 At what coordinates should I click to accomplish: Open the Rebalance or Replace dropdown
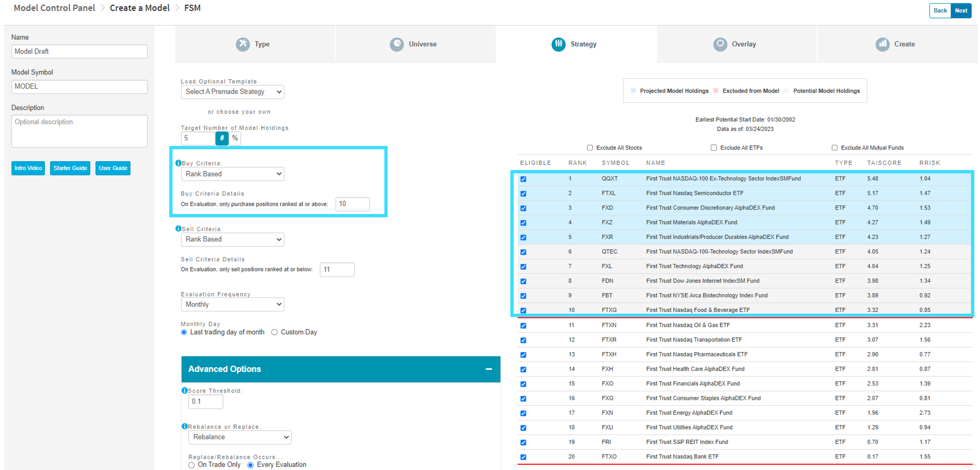click(240, 437)
